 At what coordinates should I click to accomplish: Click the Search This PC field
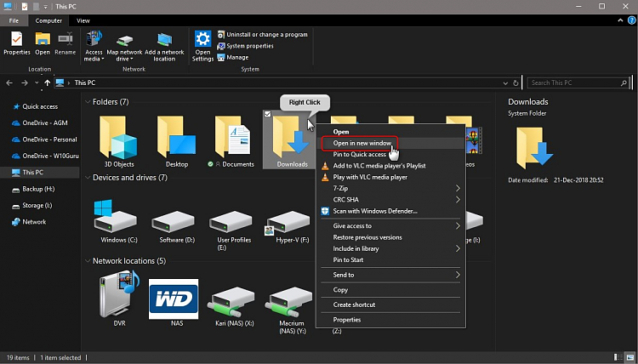(578, 83)
